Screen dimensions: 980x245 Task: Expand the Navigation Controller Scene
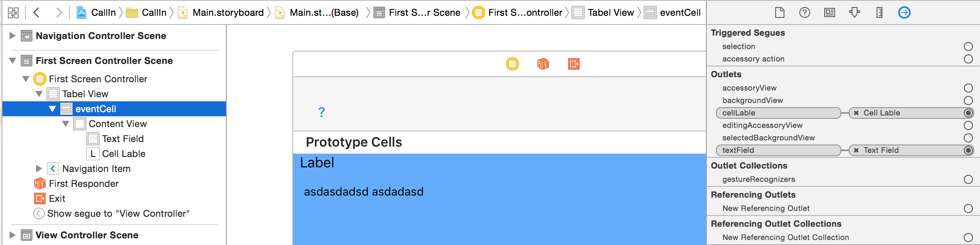(12, 36)
